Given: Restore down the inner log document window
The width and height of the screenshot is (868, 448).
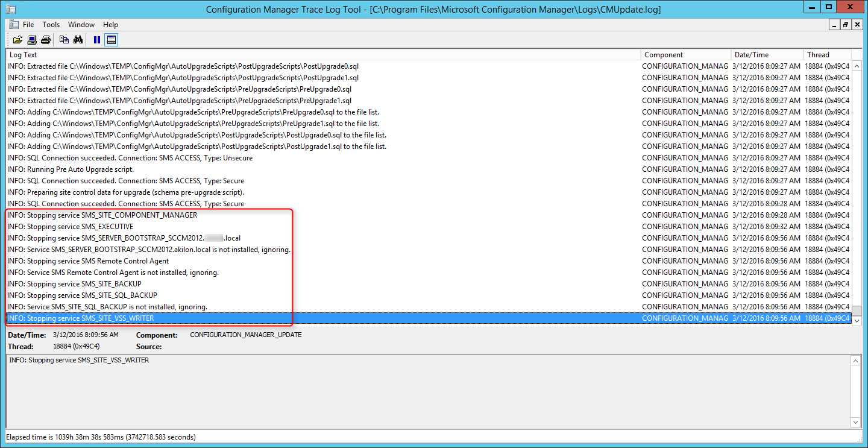Looking at the screenshot, I should click(x=846, y=25).
